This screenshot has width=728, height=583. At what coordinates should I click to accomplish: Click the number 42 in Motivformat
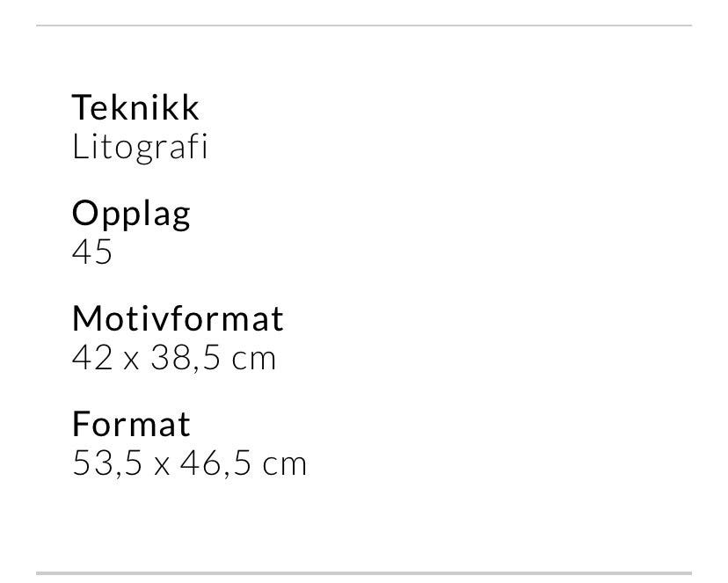(92, 357)
